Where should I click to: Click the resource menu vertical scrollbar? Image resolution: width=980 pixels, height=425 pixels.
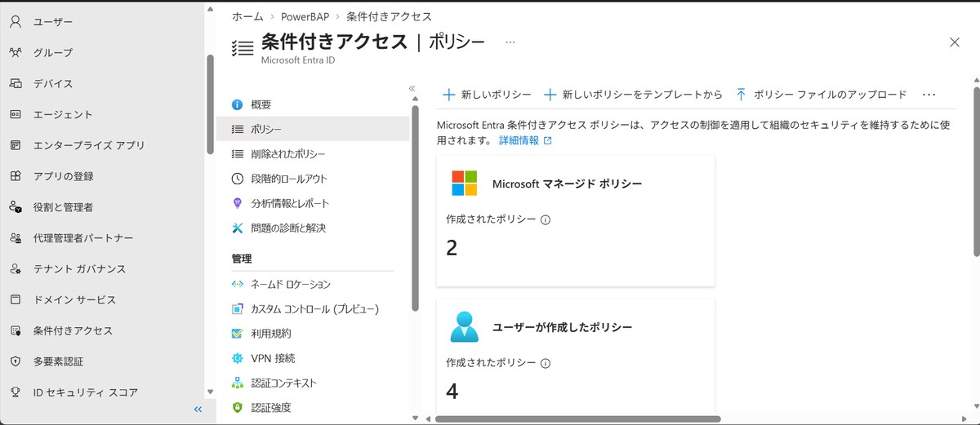coord(415,208)
